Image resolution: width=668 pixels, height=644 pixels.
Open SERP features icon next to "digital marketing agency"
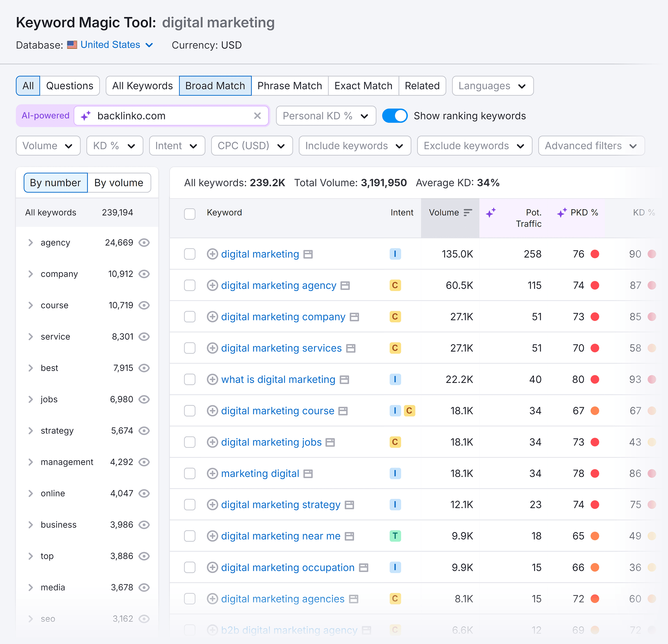click(345, 285)
